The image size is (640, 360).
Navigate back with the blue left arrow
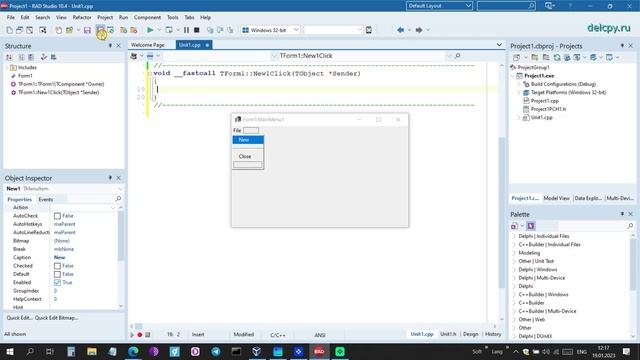tap(400, 30)
